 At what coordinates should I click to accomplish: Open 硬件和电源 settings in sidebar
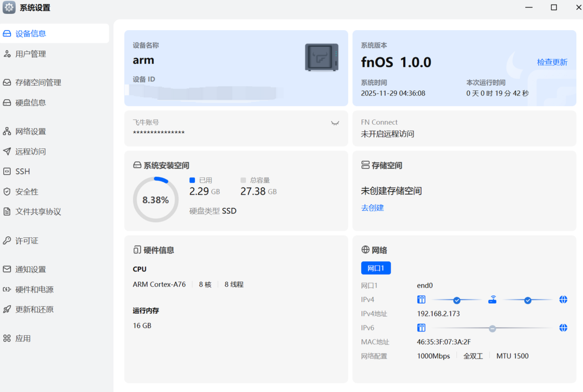[35, 289]
